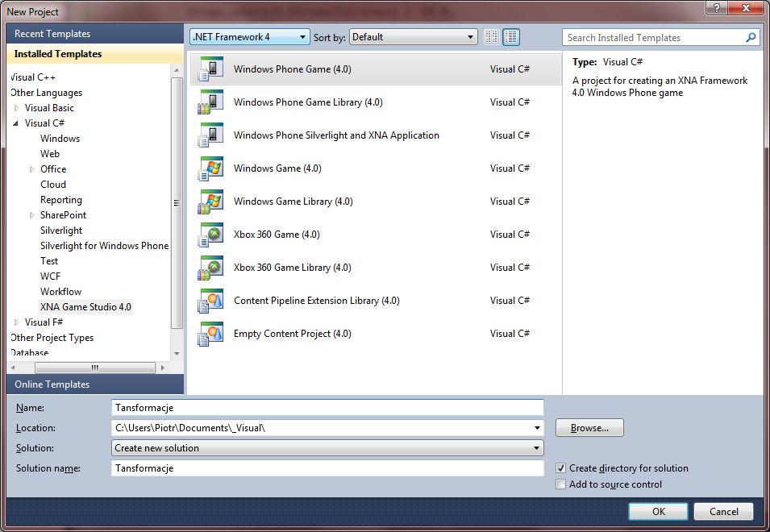Expand the Office tree node
770x532 pixels.
pos(32,169)
